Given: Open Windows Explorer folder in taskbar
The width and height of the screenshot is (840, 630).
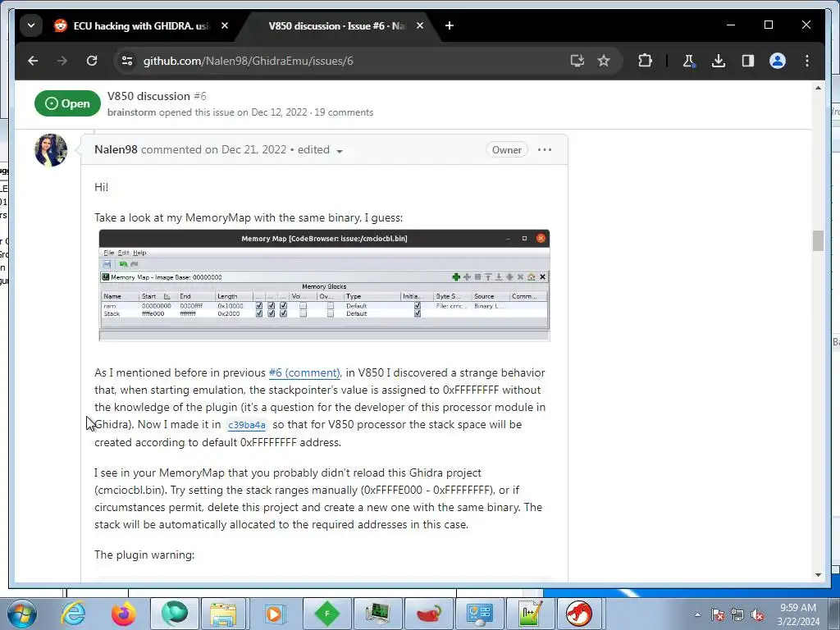Looking at the screenshot, I should [224, 614].
